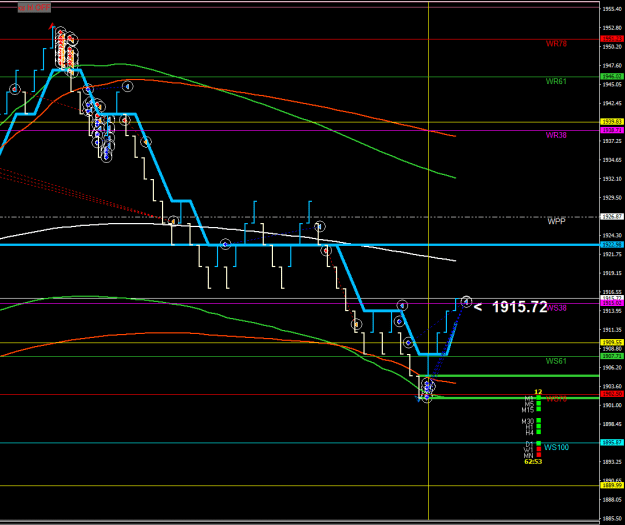
Task: Click the 1903.60 price scale value
Action: [612, 386]
